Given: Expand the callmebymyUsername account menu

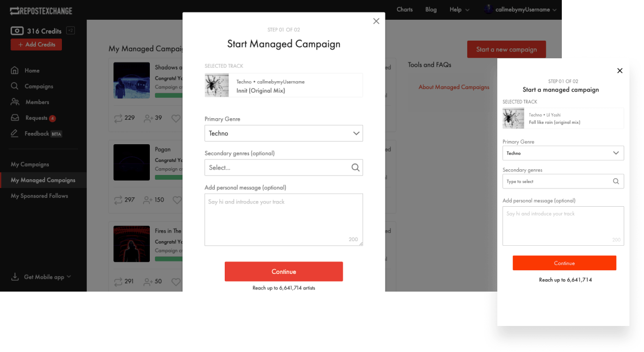Looking at the screenshot, I should (520, 9).
